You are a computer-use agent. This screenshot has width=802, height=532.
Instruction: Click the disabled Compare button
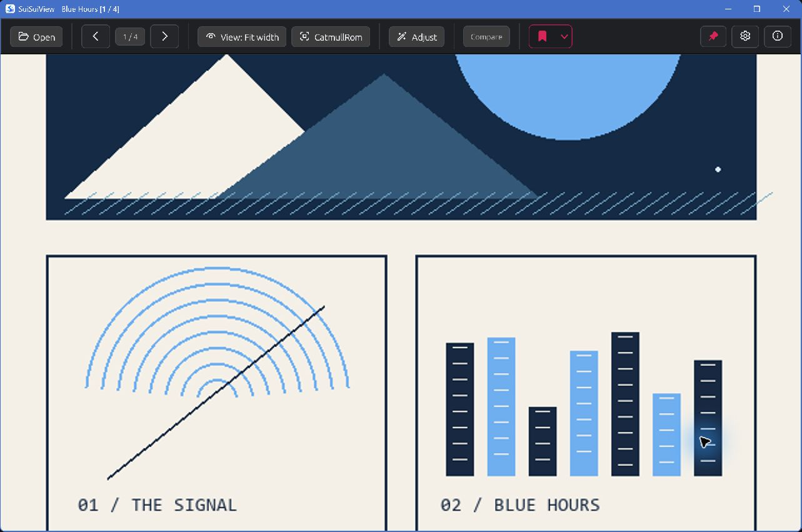point(486,37)
